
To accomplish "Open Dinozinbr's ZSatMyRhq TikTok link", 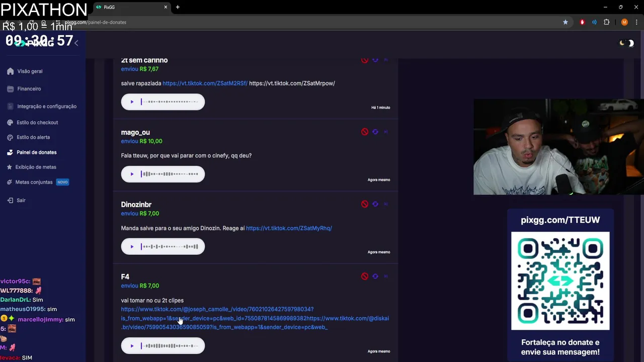I will 289,228.
